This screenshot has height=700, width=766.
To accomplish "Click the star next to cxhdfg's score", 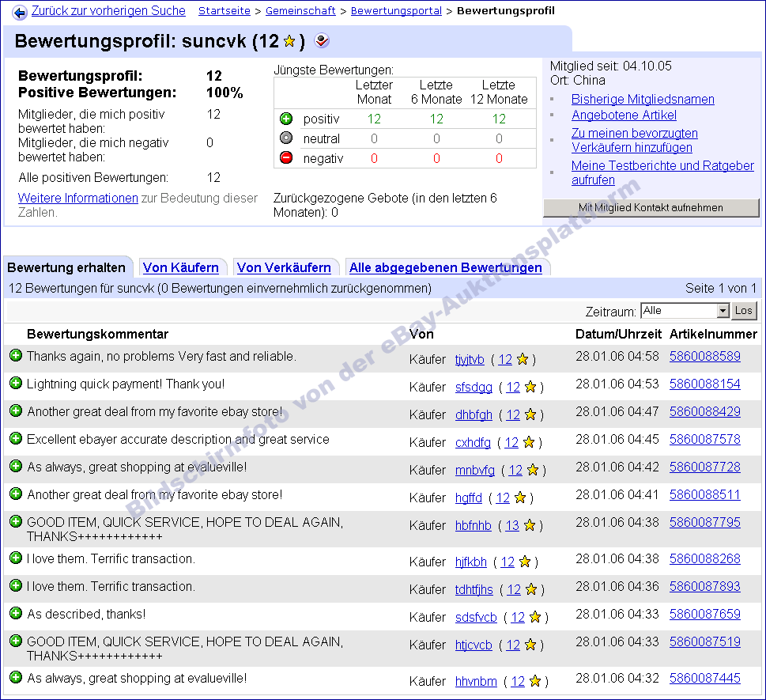I will click(529, 442).
